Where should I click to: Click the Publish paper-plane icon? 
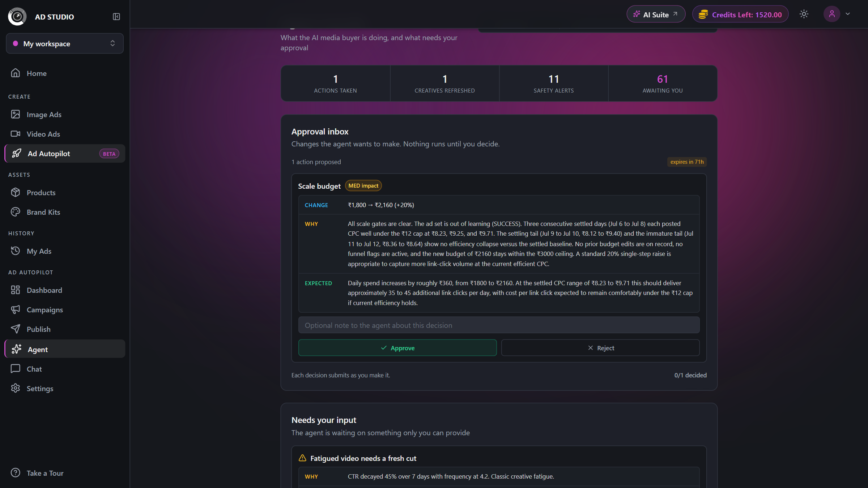[x=16, y=329]
